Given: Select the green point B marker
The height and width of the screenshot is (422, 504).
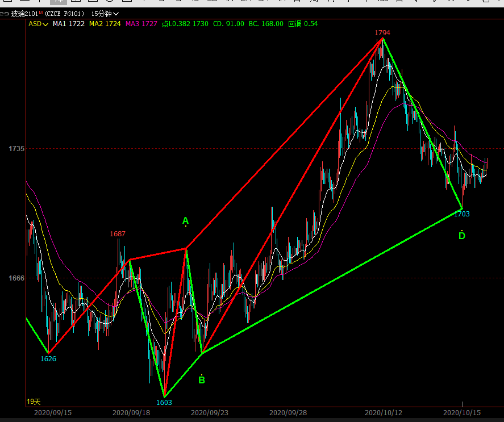Looking at the screenshot, I should pyautogui.click(x=202, y=379).
